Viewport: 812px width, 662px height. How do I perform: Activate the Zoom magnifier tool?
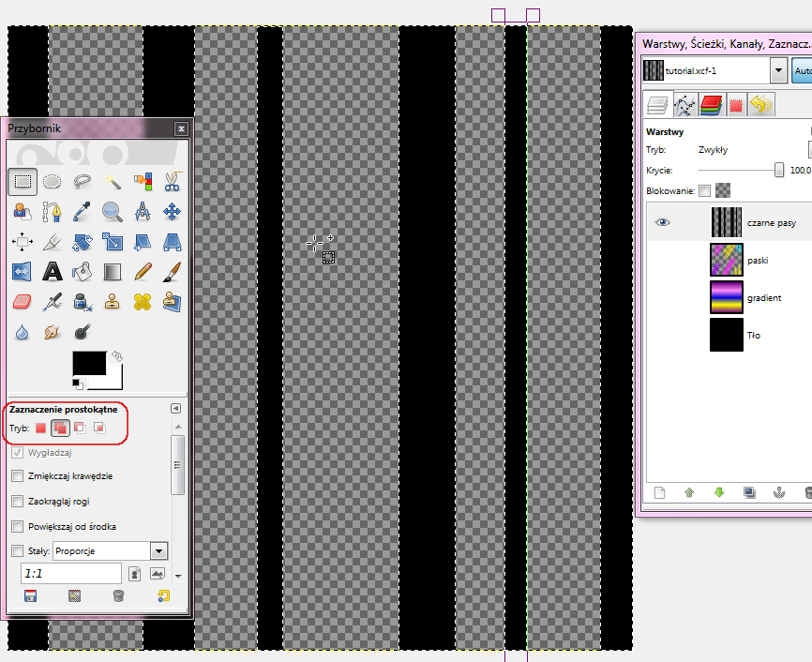tap(112, 212)
